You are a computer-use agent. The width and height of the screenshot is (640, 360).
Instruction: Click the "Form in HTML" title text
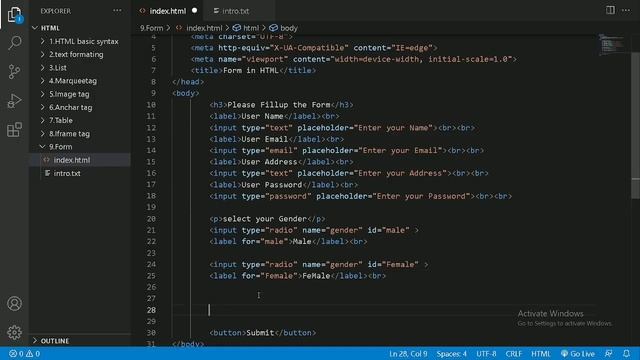coord(251,70)
